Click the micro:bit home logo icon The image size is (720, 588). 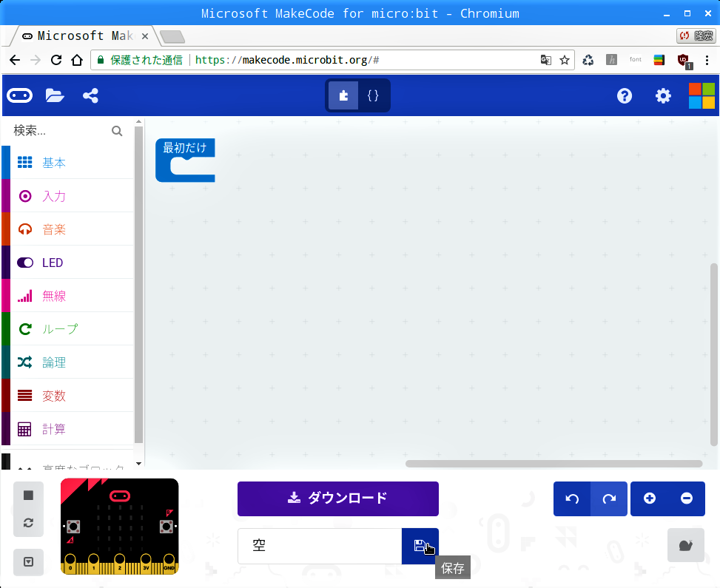tap(19, 95)
